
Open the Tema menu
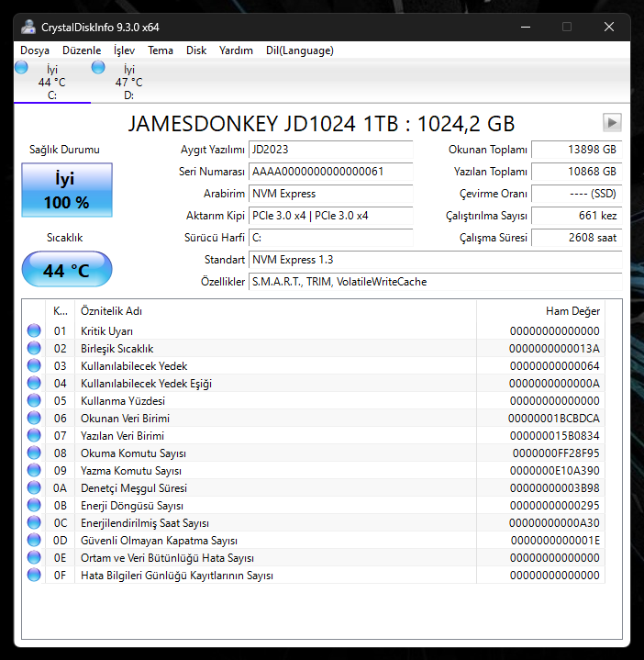tap(161, 50)
